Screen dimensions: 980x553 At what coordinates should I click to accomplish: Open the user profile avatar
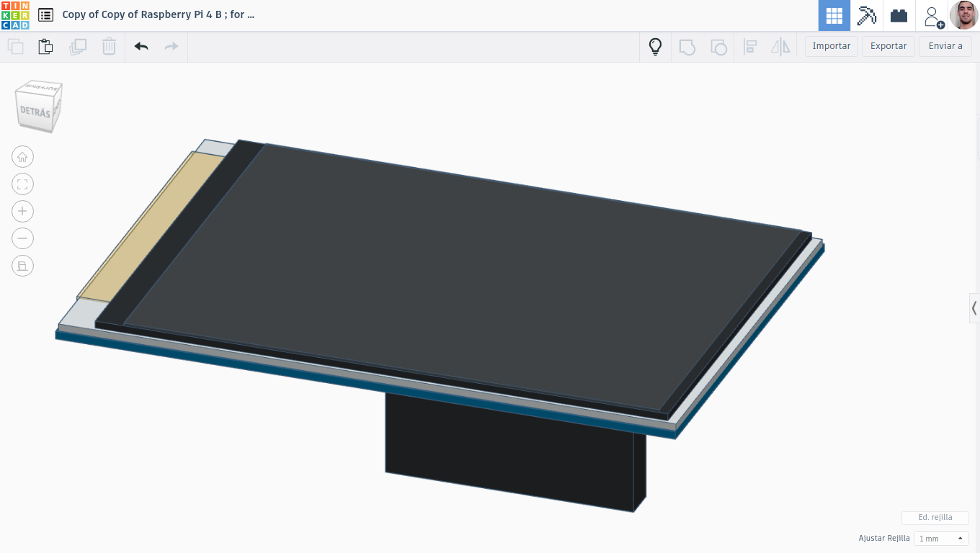[964, 15]
